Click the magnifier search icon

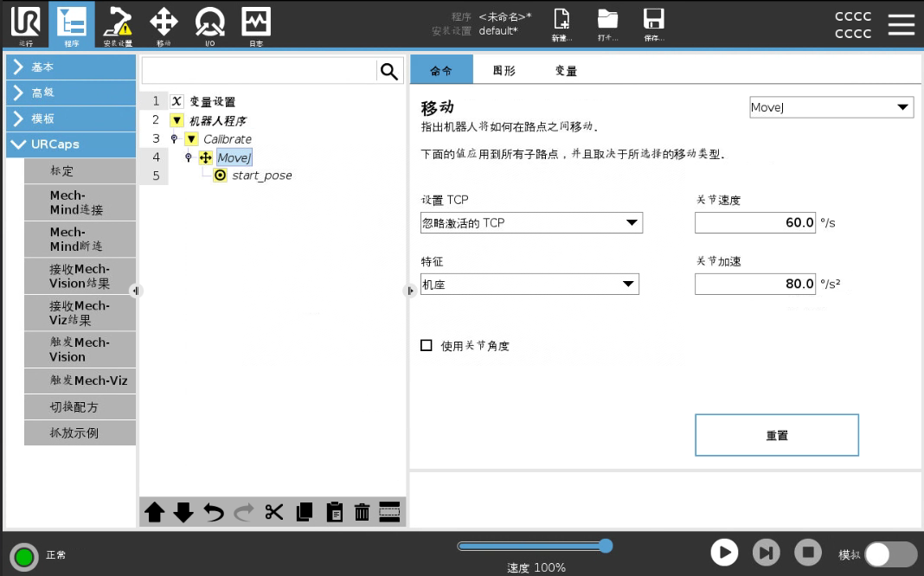[x=389, y=71]
